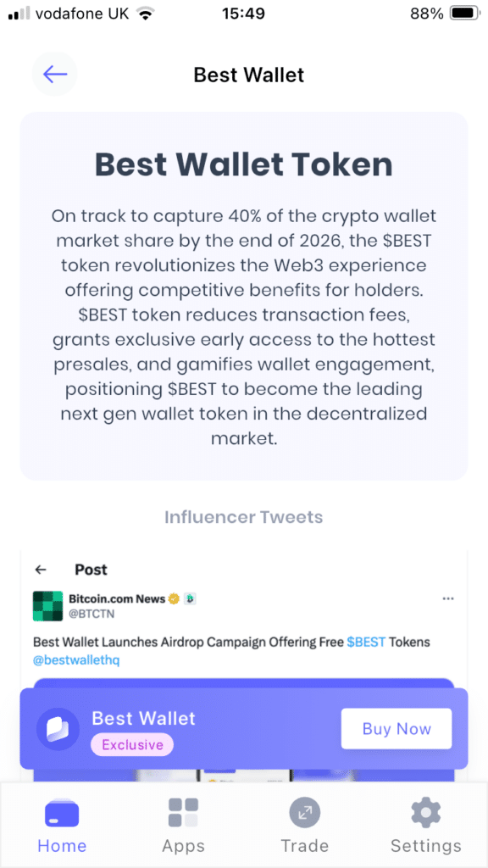Select the Best Wallet Token description card
The width and height of the screenshot is (488, 868).
pos(244,297)
